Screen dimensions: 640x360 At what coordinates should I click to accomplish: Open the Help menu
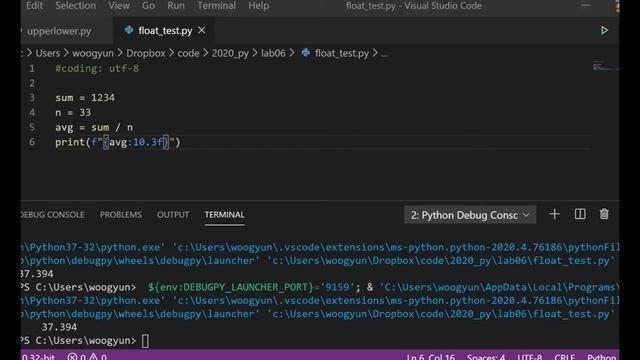coord(258,6)
